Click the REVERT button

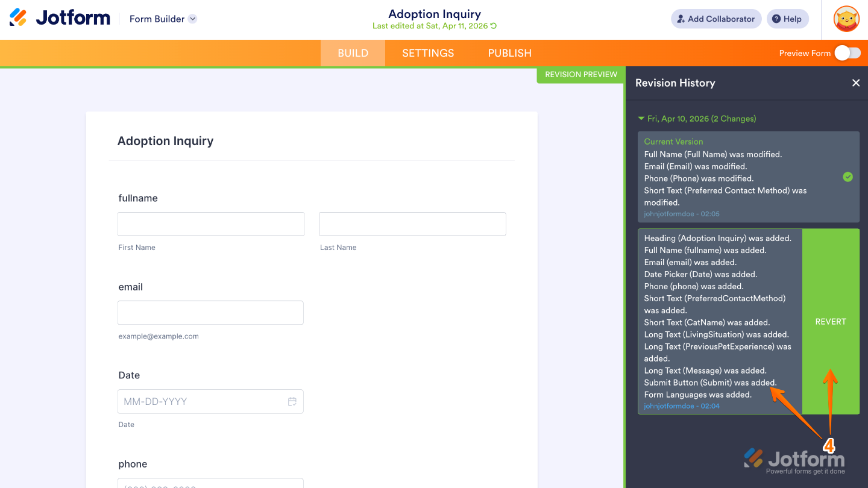pos(831,321)
